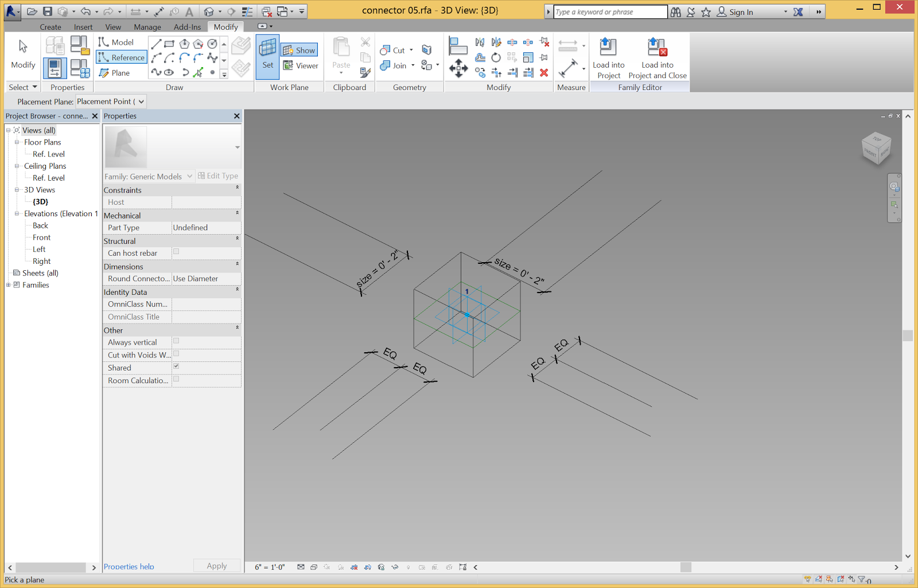Click the red Delete icon

coord(544,73)
